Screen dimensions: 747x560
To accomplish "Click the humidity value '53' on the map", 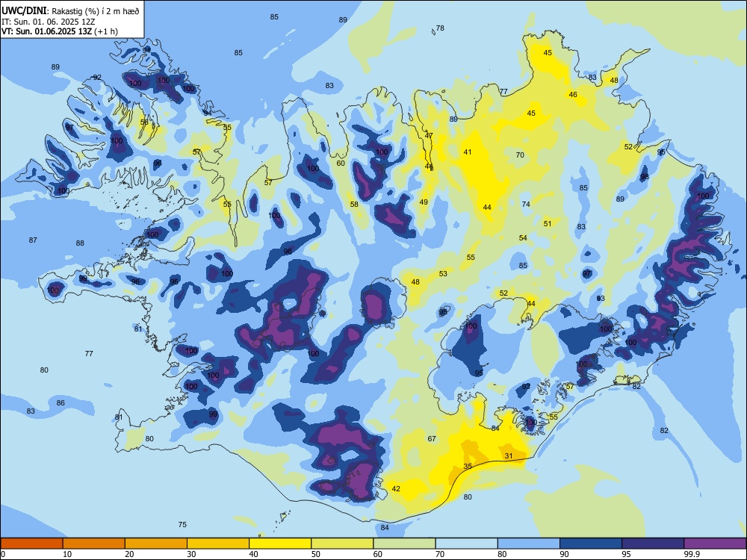I will 443,273.
